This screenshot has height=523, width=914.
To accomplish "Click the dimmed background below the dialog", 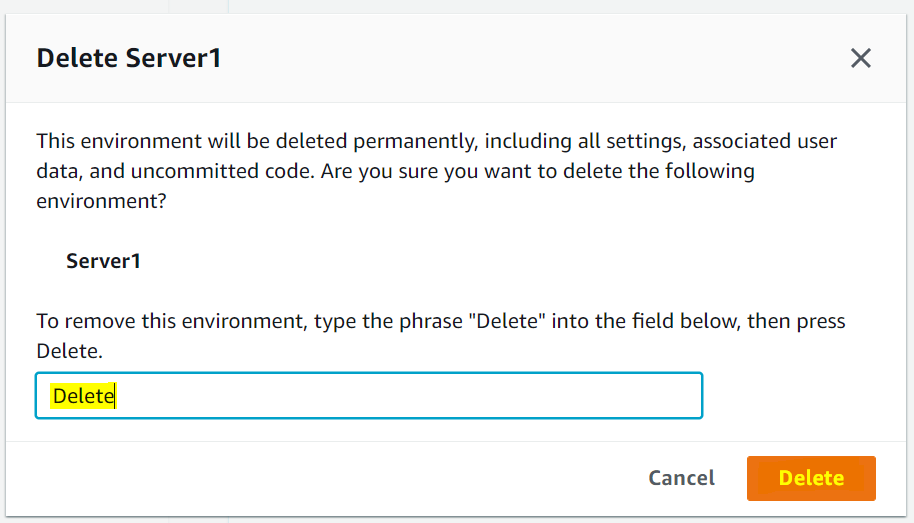I will pos(500,519).
